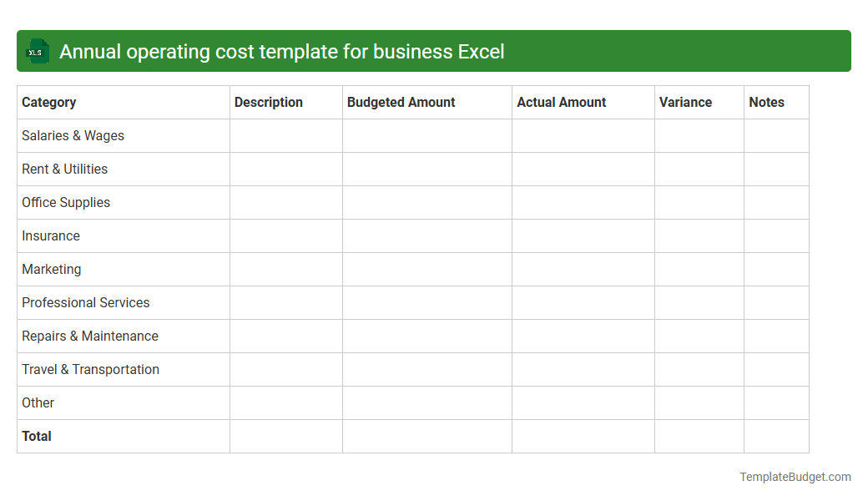Select the Description column header
Screen dimensions: 868x501
[x=268, y=102]
